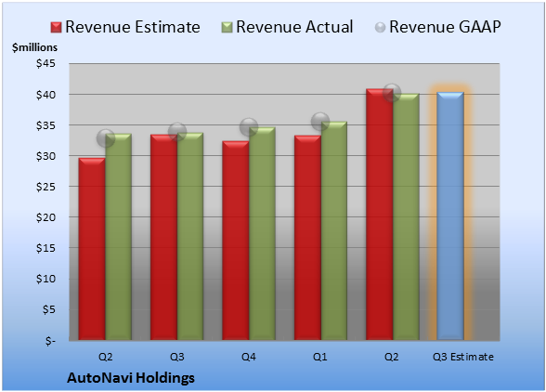Click the "AutoNavi Holdings" chart title

click(131, 378)
